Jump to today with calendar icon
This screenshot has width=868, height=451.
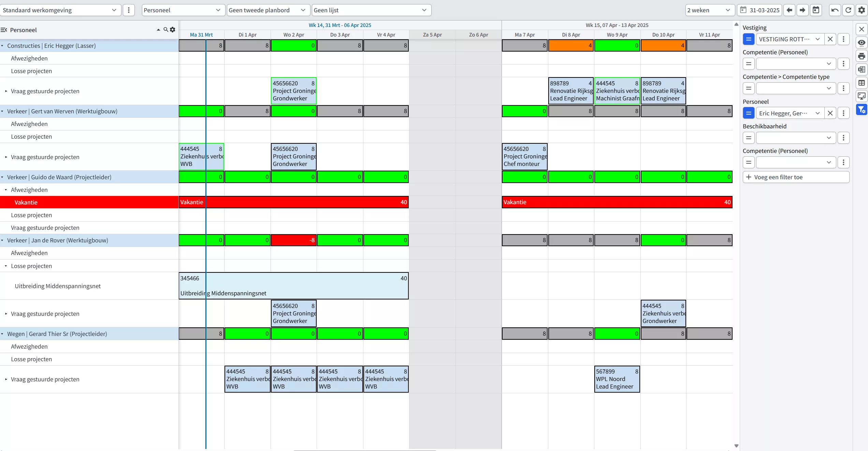coord(816,10)
